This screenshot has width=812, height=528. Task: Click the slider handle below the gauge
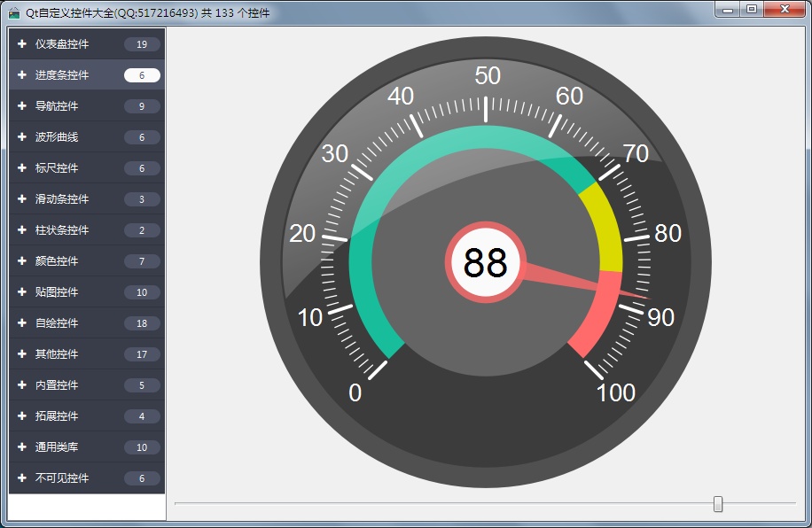click(x=718, y=504)
